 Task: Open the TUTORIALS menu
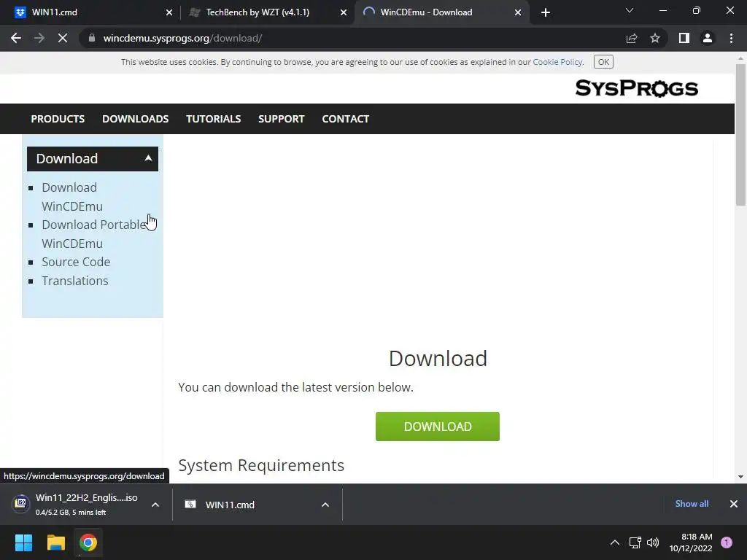click(x=214, y=119)
